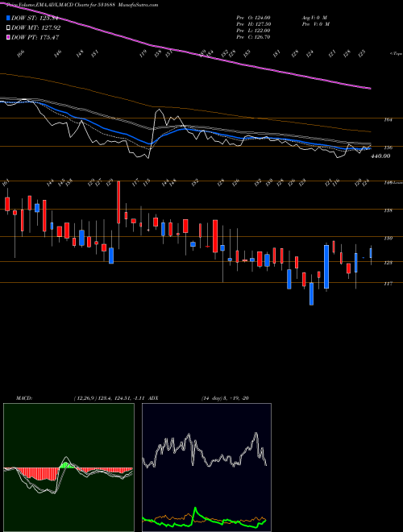Click the MACD: label above the green panel
The width and height of the screenshot is (403, 532).
(x=23, y=398)
